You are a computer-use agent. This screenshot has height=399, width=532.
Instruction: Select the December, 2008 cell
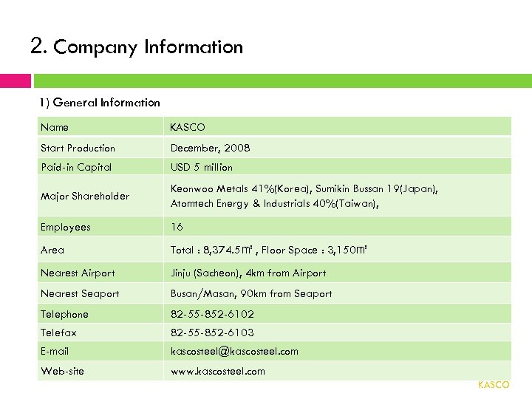[211, 148]
